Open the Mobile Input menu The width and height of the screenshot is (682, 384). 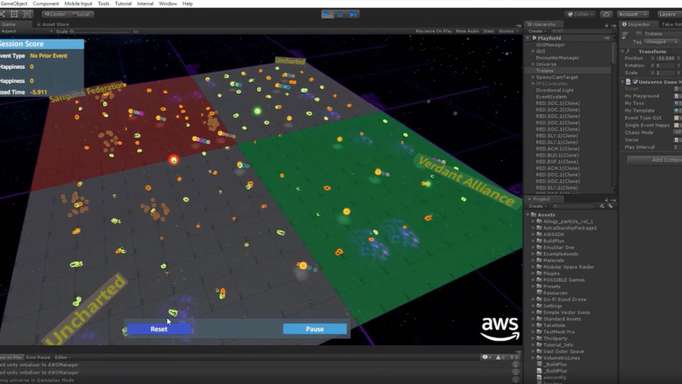point(78,3)
